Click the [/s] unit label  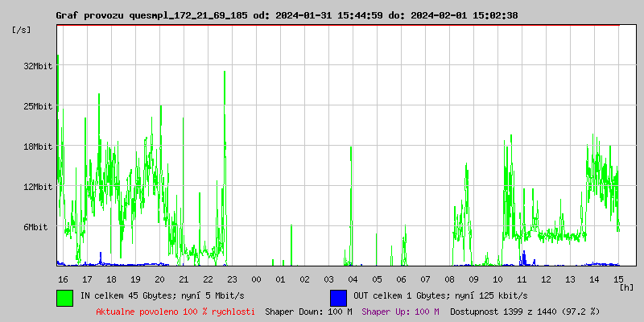[22, 30]
